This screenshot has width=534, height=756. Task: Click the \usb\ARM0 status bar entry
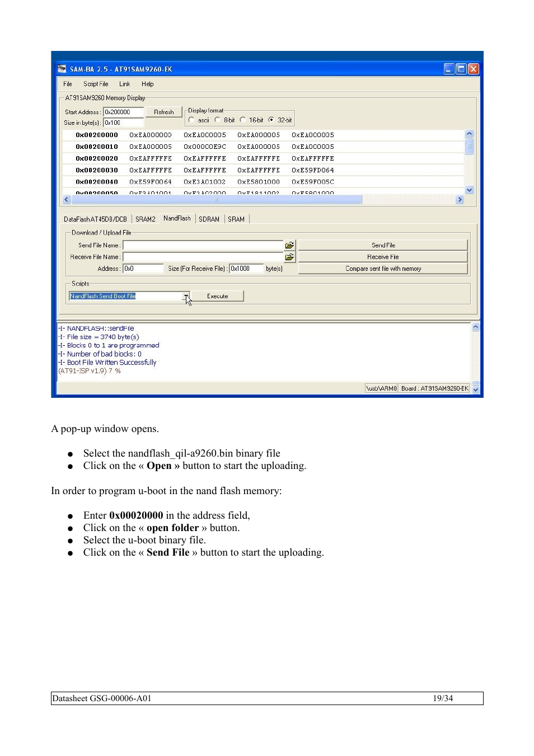click(x=381, y=388)
